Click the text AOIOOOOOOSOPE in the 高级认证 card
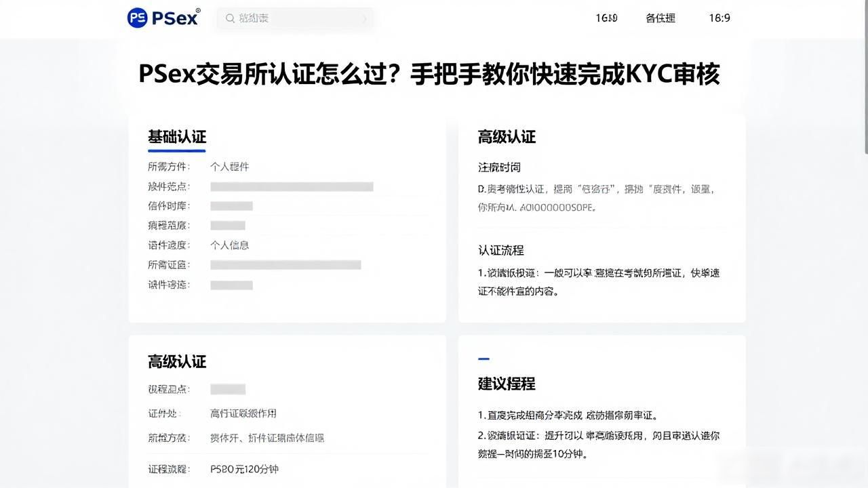The width and height of the screenshot is (868, 488). (x=557, y=208)
